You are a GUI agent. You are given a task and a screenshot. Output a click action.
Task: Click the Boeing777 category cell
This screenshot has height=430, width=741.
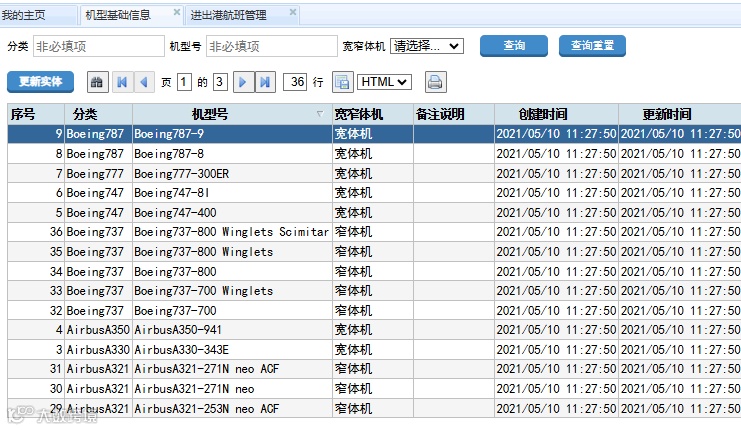(98, 174)
